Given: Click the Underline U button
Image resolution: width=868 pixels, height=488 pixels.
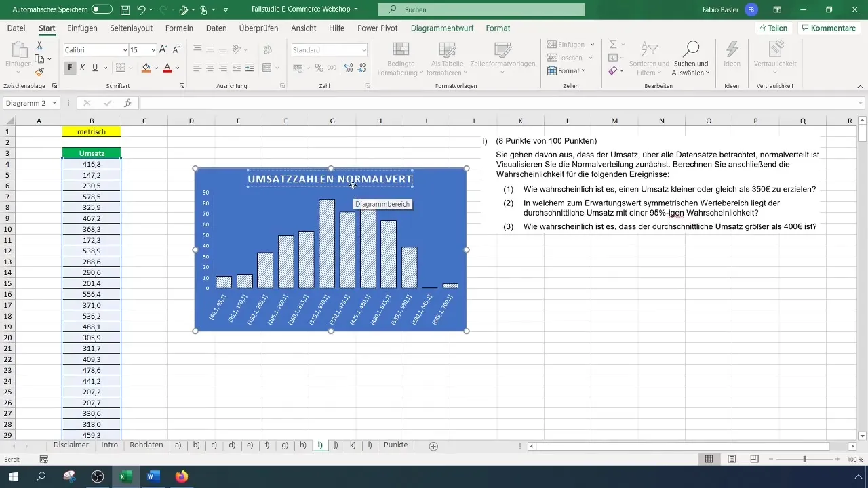Looking at the screenshot, I should pyautogui.click(x=95, y=68).
